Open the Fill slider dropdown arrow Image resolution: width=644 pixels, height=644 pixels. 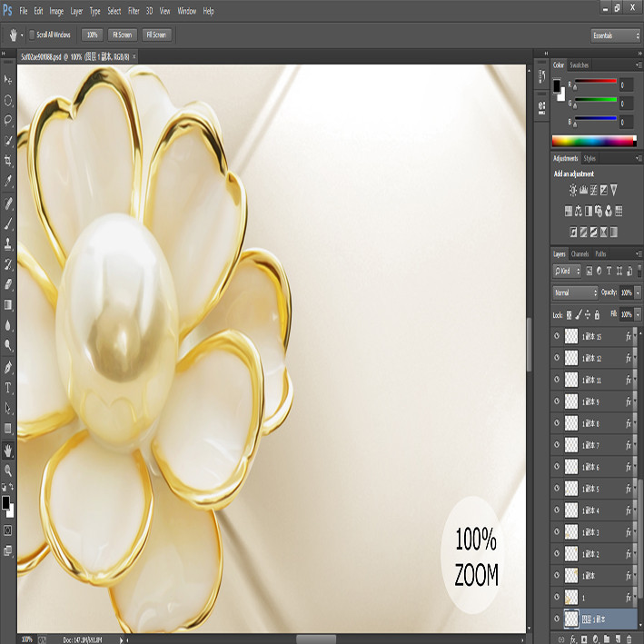[x=638, y=314]
